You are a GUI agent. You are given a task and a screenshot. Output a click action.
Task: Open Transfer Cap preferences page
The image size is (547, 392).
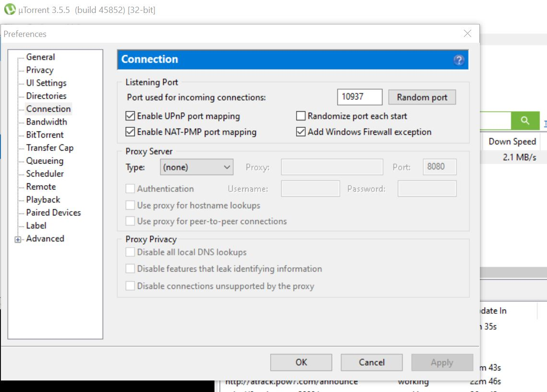click(x=49, y=148)
